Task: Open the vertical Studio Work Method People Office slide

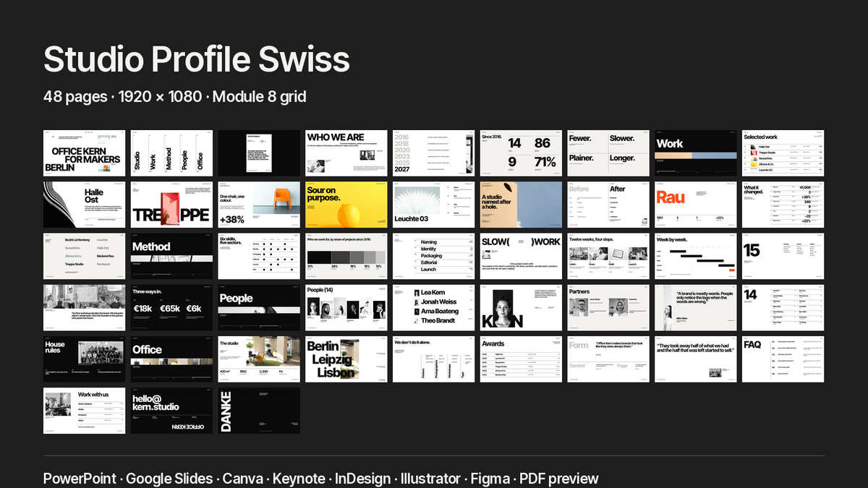Action: coord(171,153)
